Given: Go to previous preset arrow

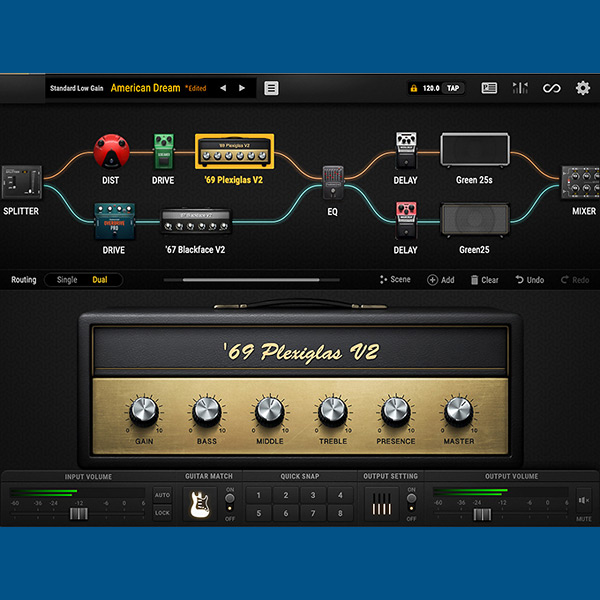Looking at the screenshot, I should [223, 88].
